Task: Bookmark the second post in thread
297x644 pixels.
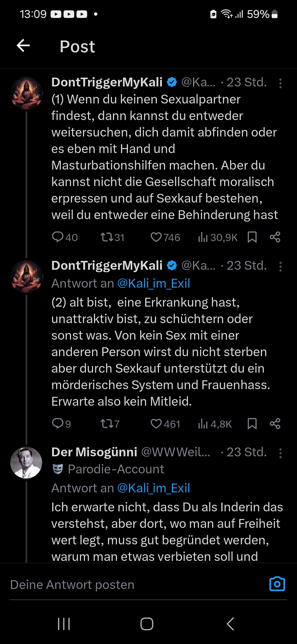Action: (252, 424)
